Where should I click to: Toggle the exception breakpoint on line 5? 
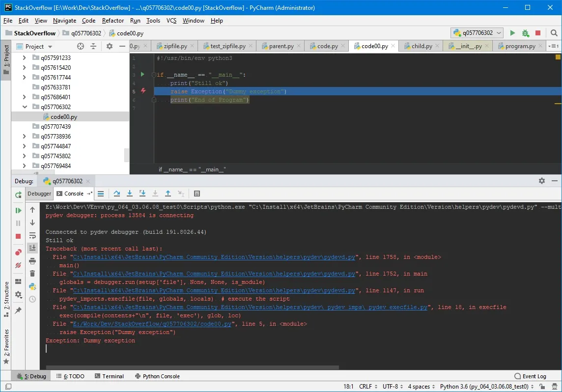click(143, 91)
